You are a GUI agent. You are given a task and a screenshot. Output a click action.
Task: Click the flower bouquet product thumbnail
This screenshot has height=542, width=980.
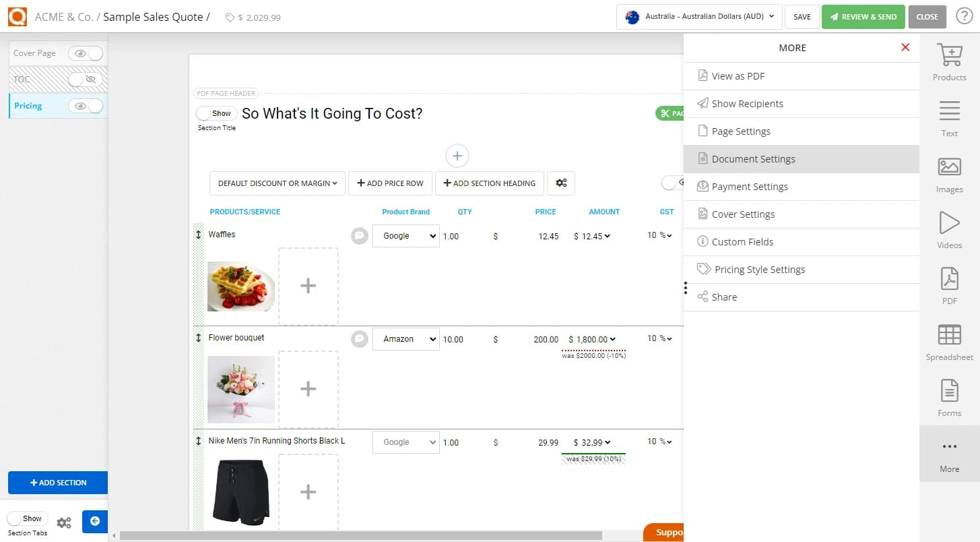[240, 389]
